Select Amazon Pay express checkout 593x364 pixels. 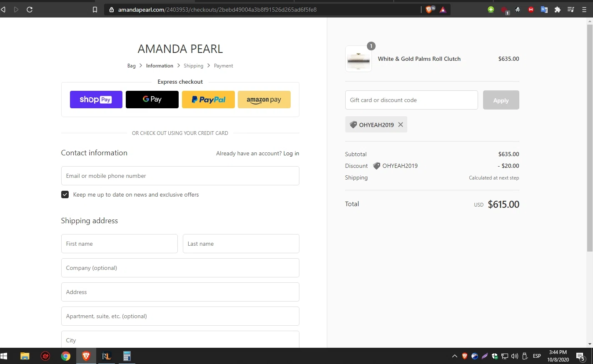264,100
